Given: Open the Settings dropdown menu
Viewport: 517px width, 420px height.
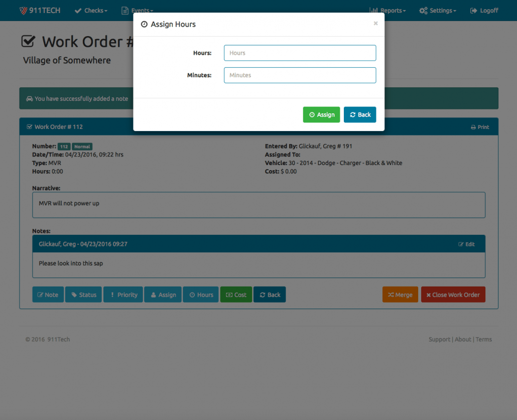Looking at the screenshot, I should (438, 11).
